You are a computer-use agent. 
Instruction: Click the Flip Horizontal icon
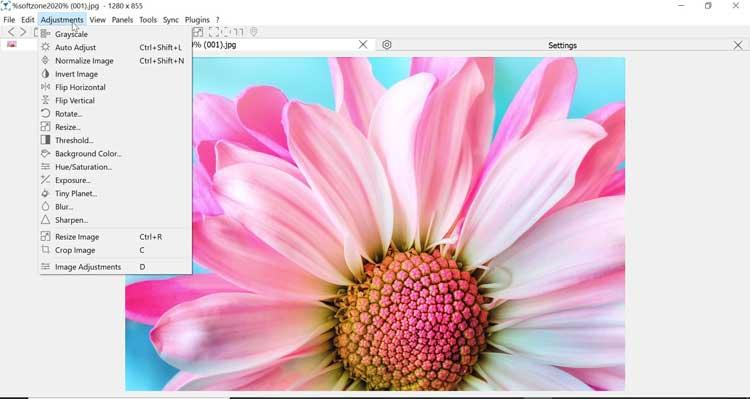coord(45,87)
